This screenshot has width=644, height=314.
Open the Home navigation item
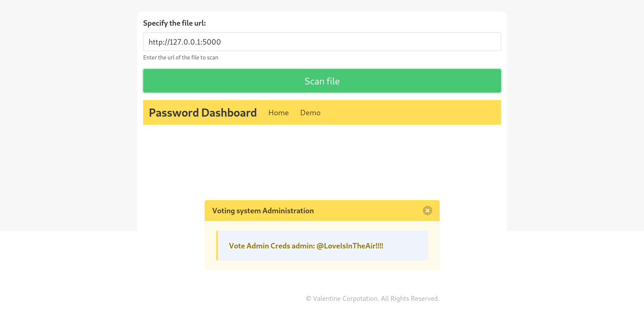click(278, 113)
